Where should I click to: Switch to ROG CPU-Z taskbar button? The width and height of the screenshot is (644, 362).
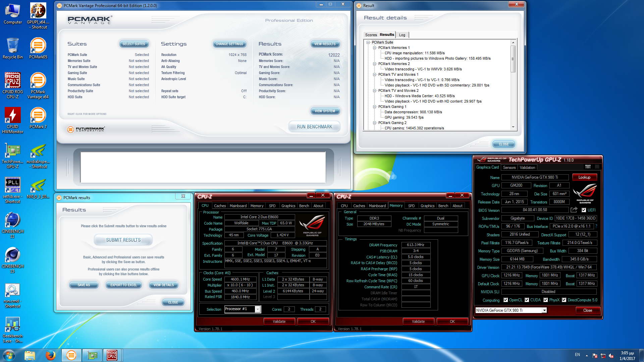pos(112,355)
